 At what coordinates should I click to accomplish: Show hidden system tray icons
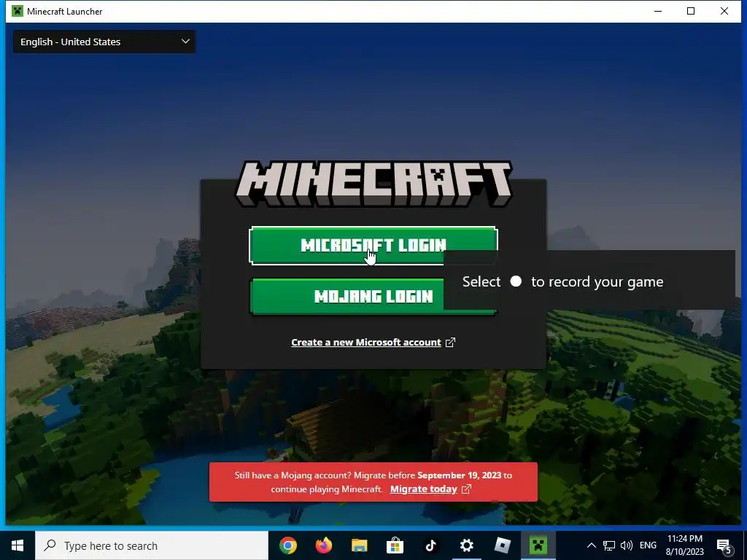click(591, 545)
